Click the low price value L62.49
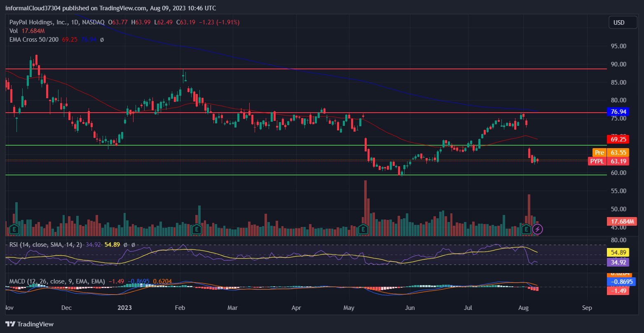The image size is (644, 333). click(x=164, y=22)
